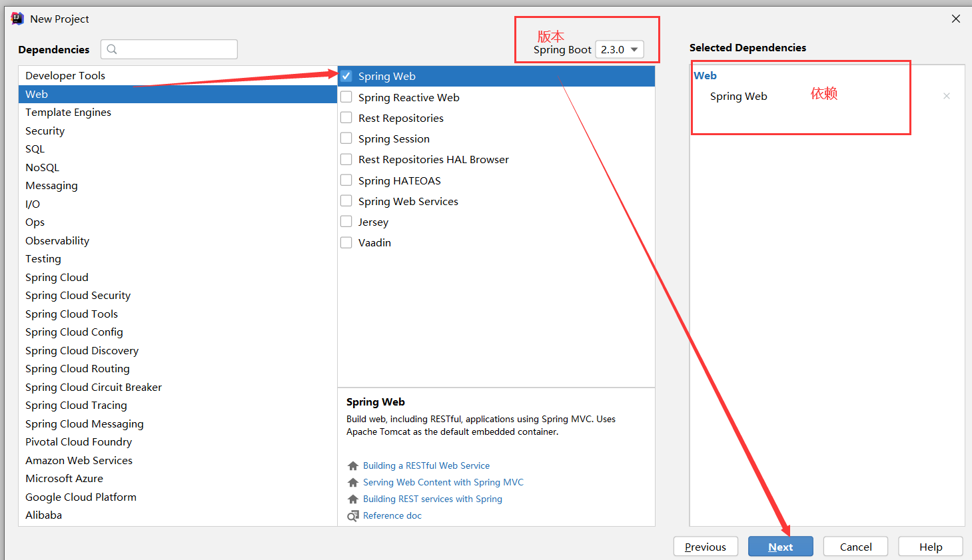
Task: Click the Spring Web row label
Action: (x=387, y=76)
